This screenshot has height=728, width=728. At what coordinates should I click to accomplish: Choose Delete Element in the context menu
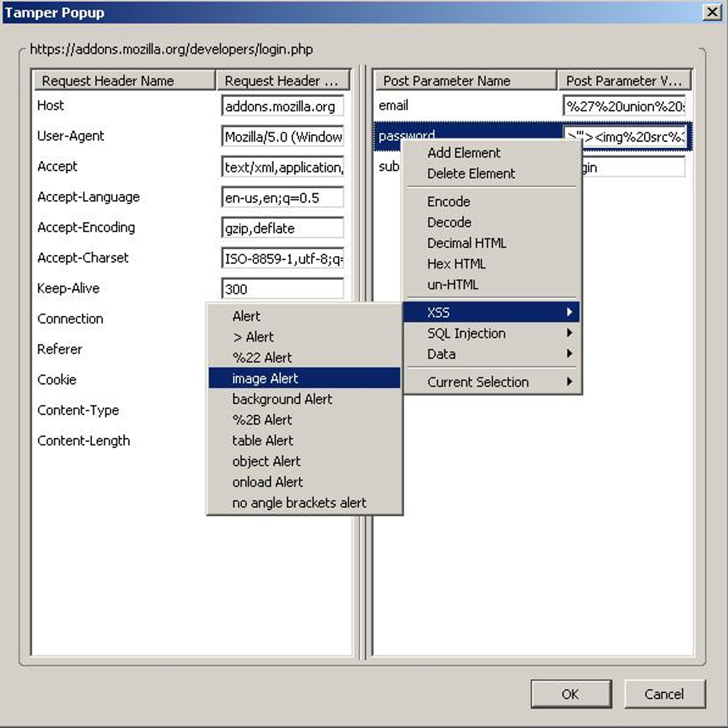coord(470,174)
